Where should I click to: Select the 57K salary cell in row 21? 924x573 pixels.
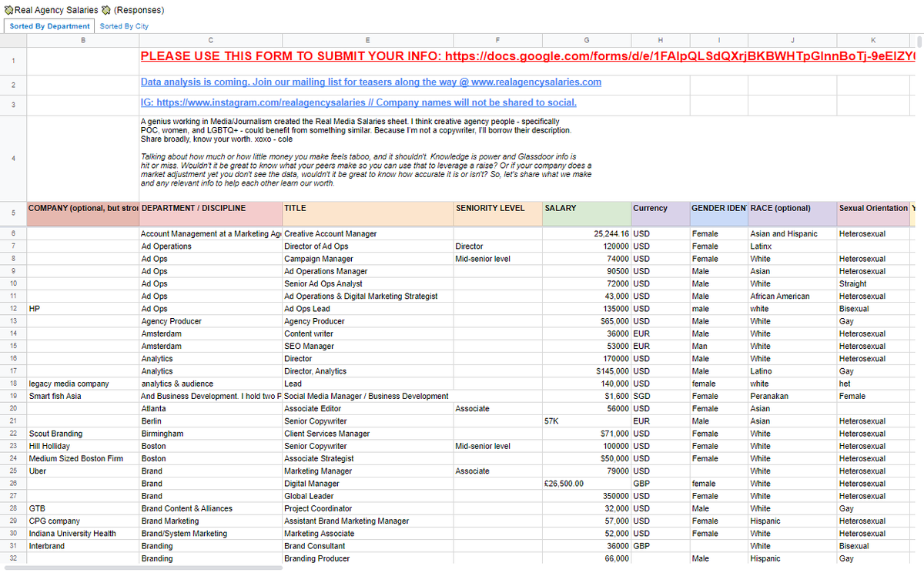586,421
